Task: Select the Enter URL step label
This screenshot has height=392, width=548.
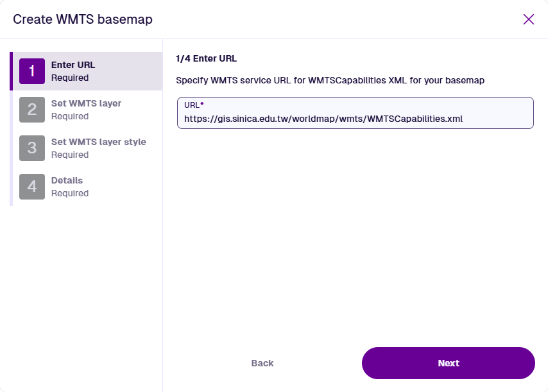Action: click(73, 65)
